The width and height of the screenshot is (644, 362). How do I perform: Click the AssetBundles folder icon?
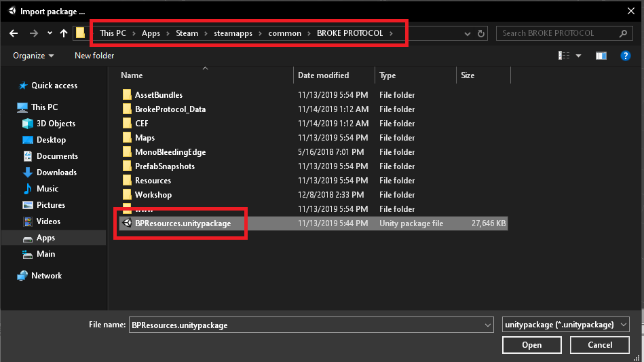click(x=127, y=94)
